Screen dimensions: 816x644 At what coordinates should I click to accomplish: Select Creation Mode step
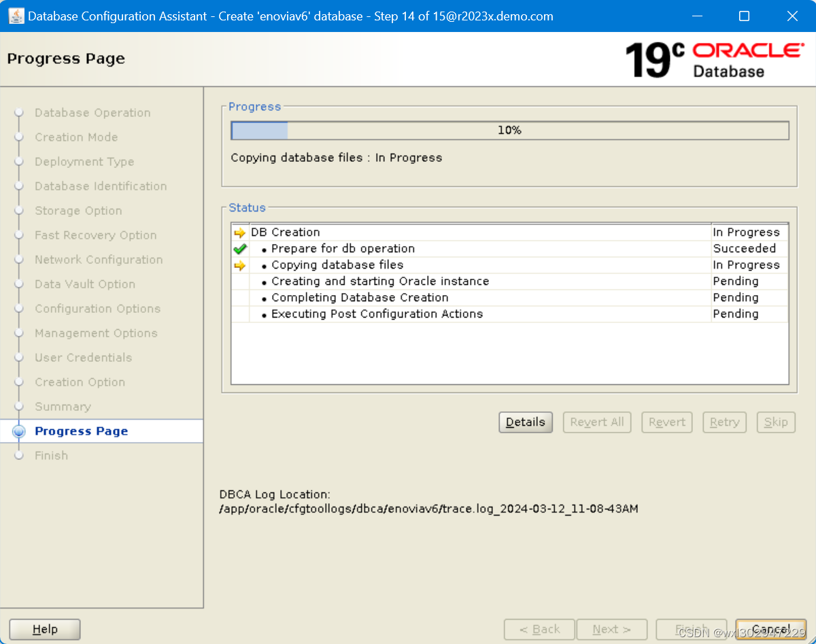[76, 137]
